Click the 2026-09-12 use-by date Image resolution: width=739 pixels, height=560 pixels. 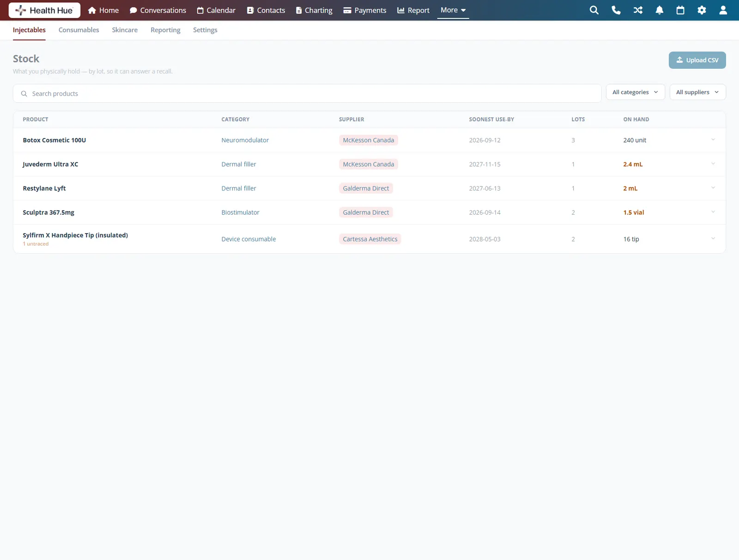tap(485, 140)
